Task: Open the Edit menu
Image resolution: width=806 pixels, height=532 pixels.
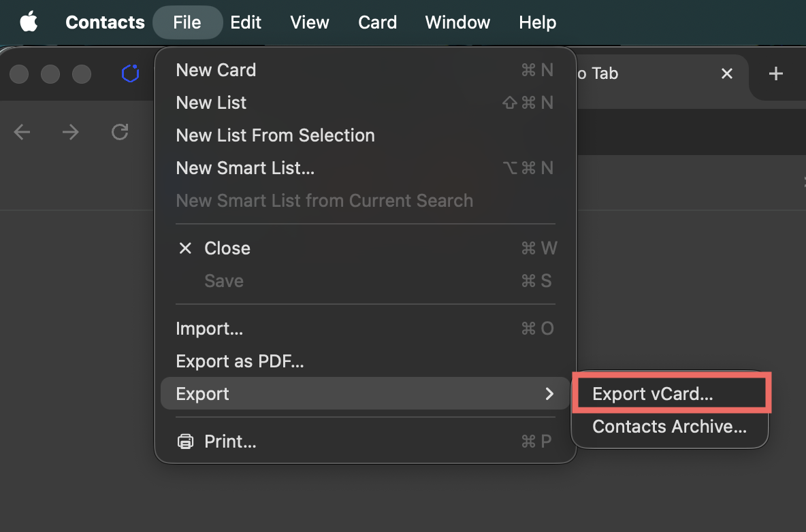Action: click(246, 22)
